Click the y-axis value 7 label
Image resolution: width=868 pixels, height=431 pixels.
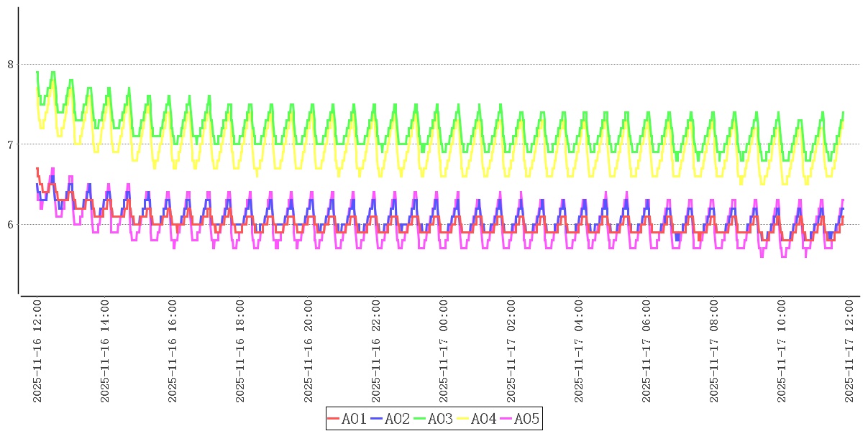[10, 144]
